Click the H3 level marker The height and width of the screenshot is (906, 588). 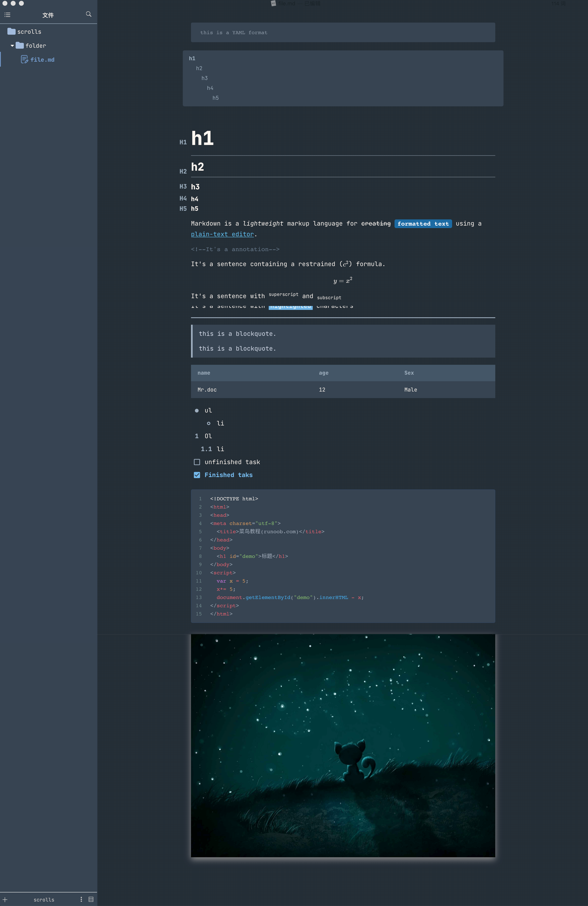pyautogui.click(x=183, y=187)
